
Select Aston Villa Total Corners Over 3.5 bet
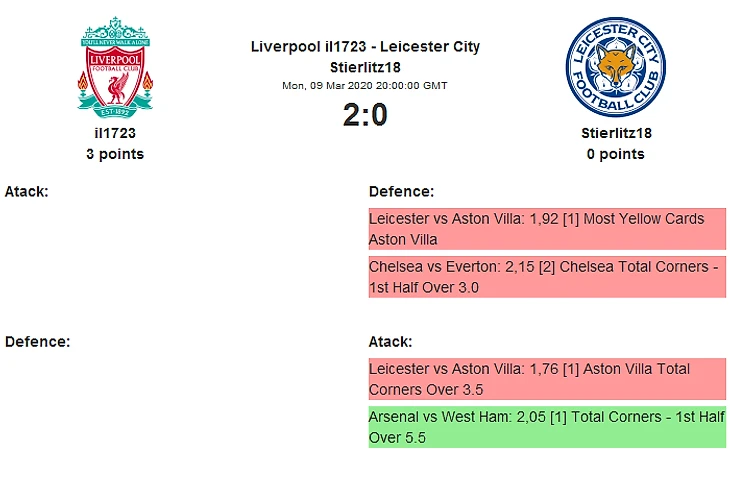click(x=547, y=379)
